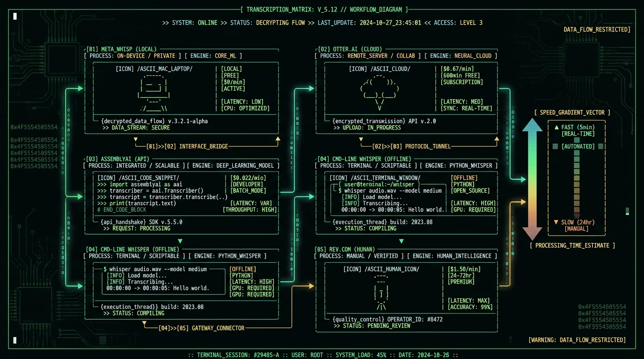Image resolution: width=644 pixels, height=359 pixels.
Task: Click the [SYNC: REAL-TIME] tag
Action: pyautogui.click(x=467, y=108)
